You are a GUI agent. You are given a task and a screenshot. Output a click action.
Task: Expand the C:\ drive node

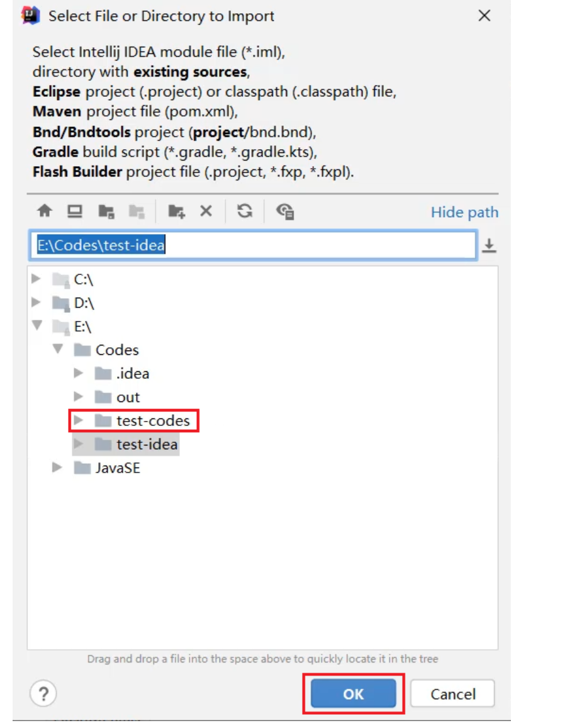click(x=36, y=279)
